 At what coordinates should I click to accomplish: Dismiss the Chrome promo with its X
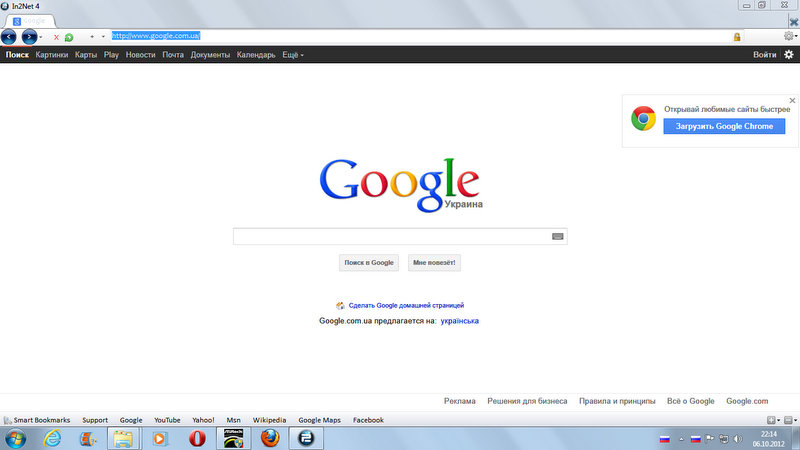(x=792, y=101)
